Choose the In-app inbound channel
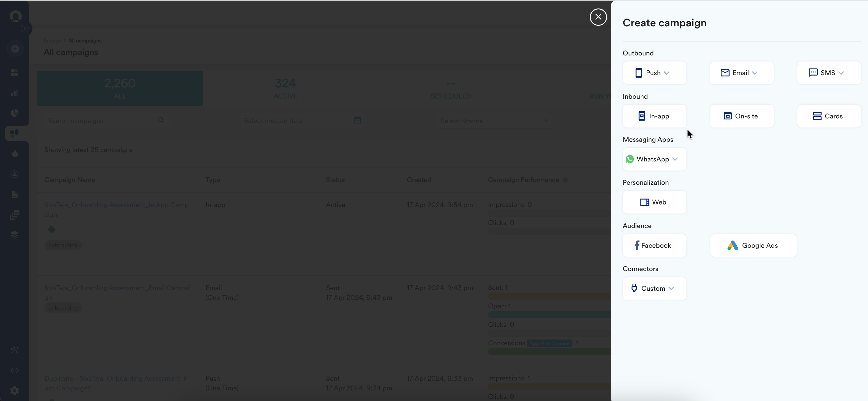868x401 pixels. pos(654,116)
